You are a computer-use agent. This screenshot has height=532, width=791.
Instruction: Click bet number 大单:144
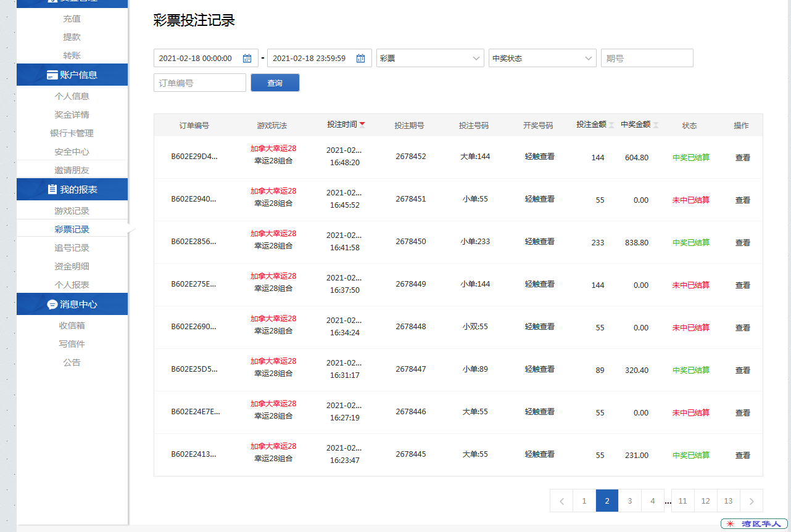[475, 157]
